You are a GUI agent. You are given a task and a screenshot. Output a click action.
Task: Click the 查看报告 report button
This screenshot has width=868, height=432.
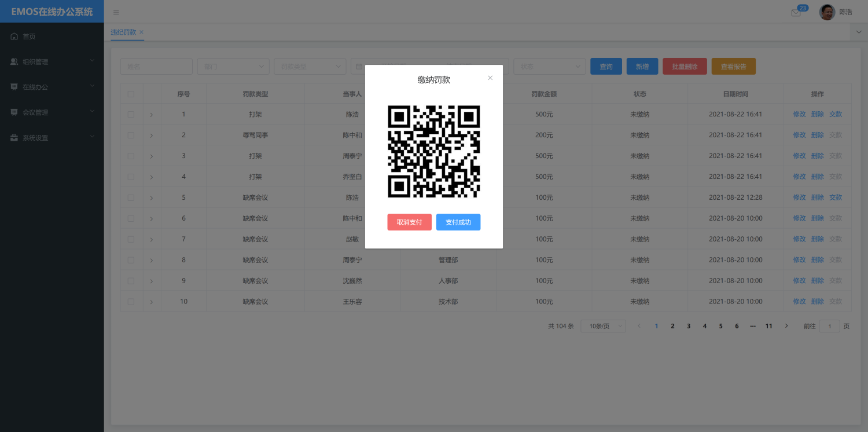pyautogui.click(x=733, y=66)
